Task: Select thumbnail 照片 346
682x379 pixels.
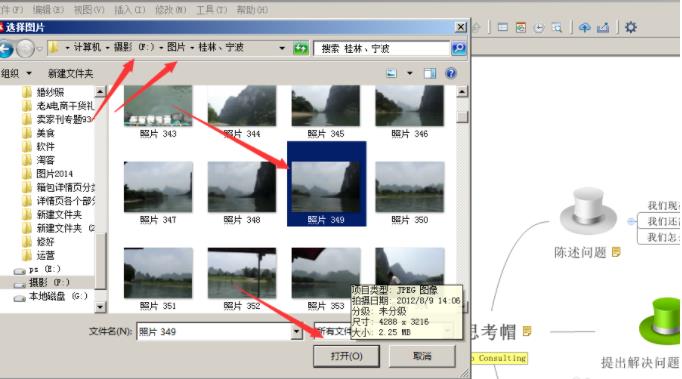Action: coord(410,112)
